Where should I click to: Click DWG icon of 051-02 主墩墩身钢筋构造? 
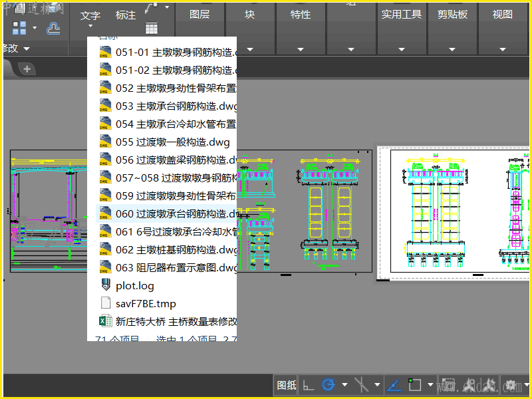[105, 70]
